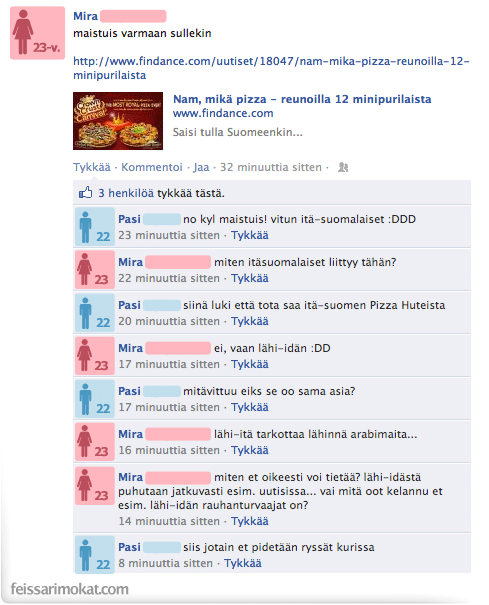The image size is (489, 605).
Task: Click Pasi's avatar on the 'ryssät kurissa' comment
Action: click(95, 554)
